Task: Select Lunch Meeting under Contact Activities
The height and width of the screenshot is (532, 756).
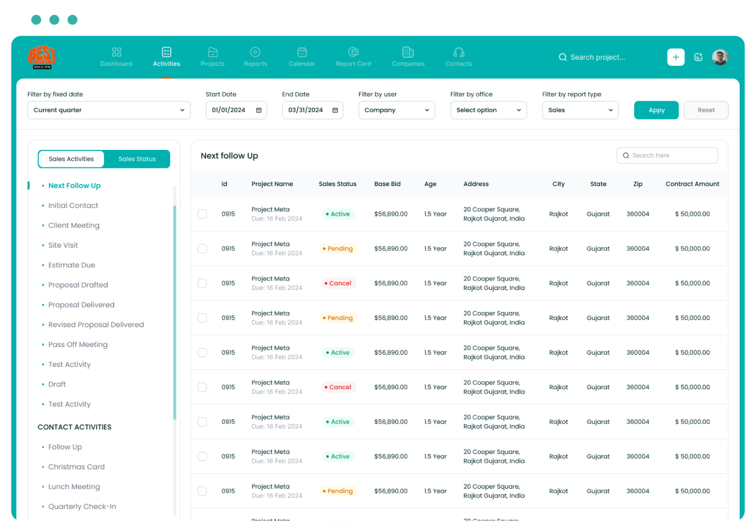Action: coord(74,486)
